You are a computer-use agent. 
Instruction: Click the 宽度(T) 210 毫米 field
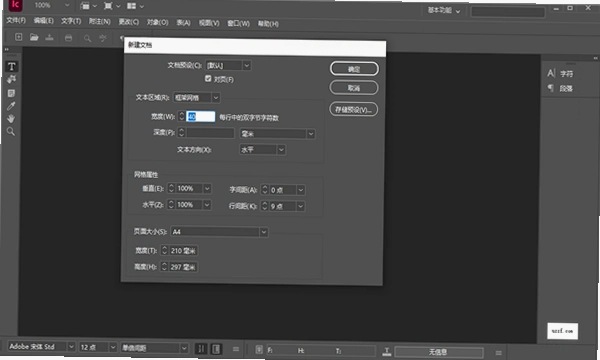click(x=183, y=251)
